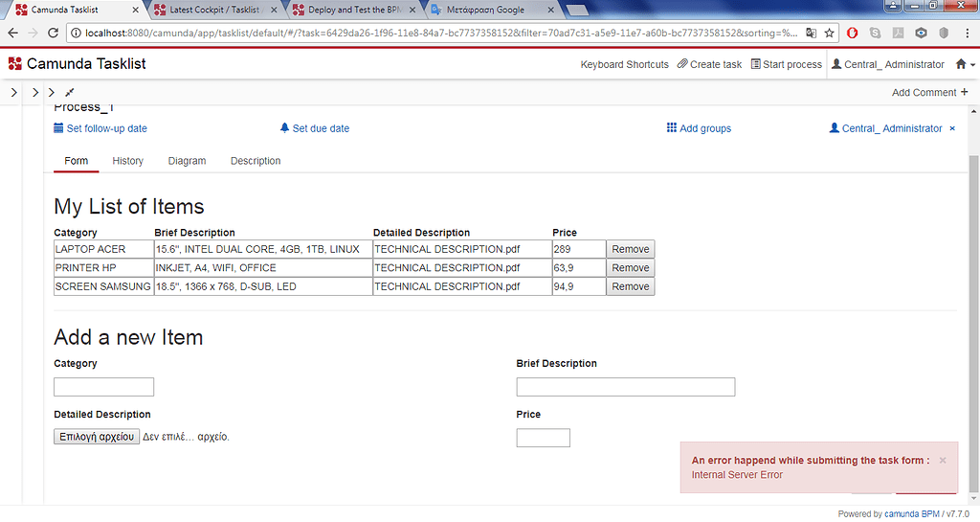Click assignee Central_ Administrator link

pyautogui.click(x=885, y=128)
